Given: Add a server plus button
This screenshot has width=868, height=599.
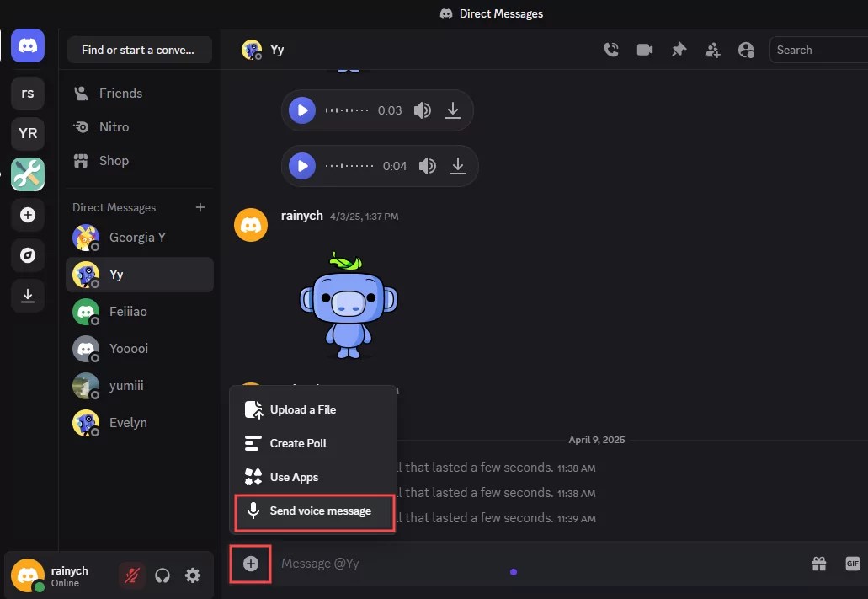Looking at the screenshot, I should (28, 215).
